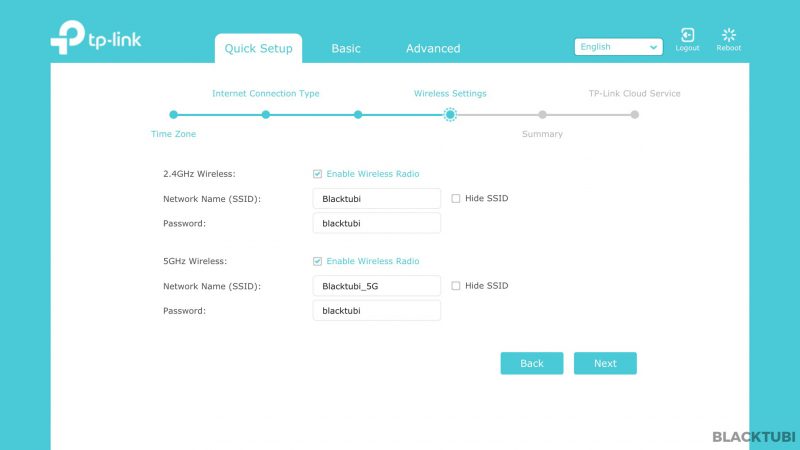Click the 2.4GHz Wireless label
This screenshot has height=450, width=800.
pyautogui.click(x=199, y=174)
